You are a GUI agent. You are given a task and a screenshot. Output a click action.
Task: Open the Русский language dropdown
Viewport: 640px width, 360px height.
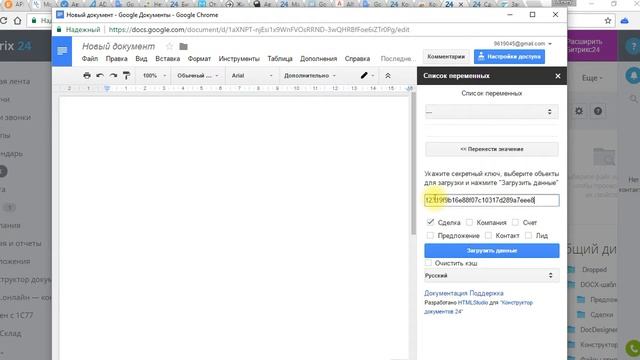pyautogui.click(x=491, y=276)
